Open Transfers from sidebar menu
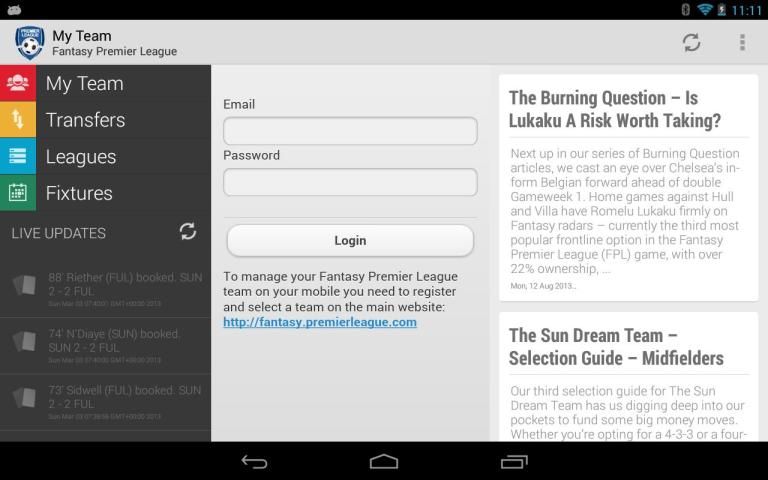 pyautogui.click(x=86, y=120)
